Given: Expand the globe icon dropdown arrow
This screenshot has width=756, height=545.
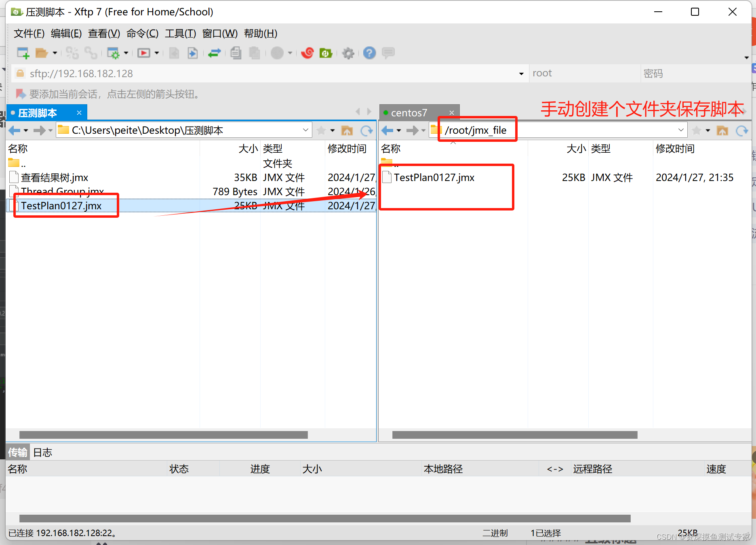Looking at the screenshot, I should (290, 53).
